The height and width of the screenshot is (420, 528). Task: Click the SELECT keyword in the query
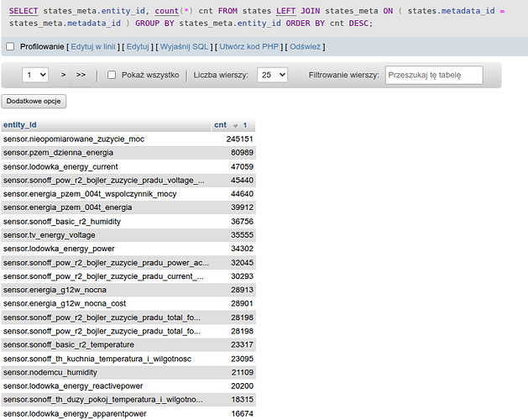pos(24,10)
